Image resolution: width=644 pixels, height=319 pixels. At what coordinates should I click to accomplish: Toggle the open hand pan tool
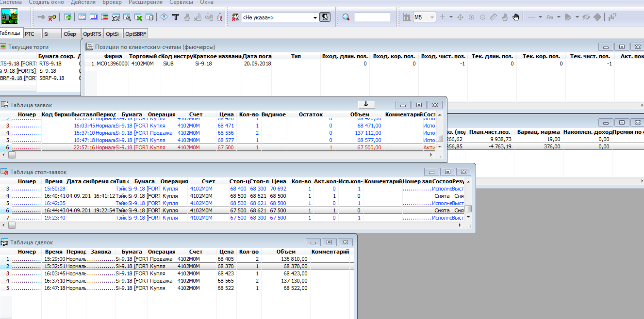pos(516,17)
